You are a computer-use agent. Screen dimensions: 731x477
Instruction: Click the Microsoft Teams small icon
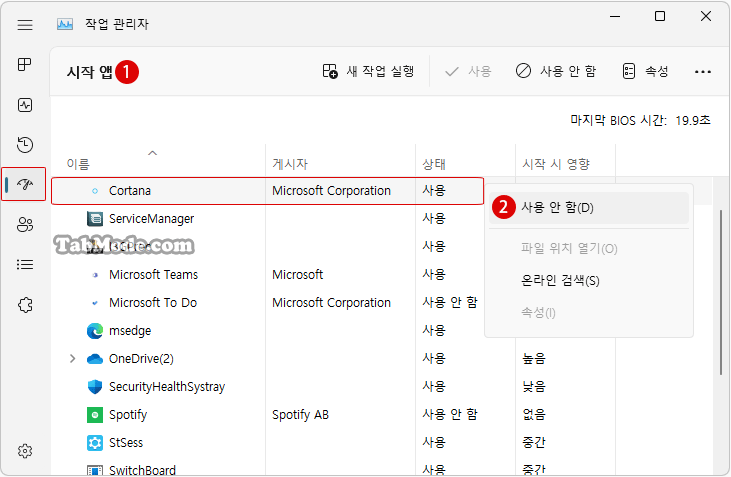[95, 275]
